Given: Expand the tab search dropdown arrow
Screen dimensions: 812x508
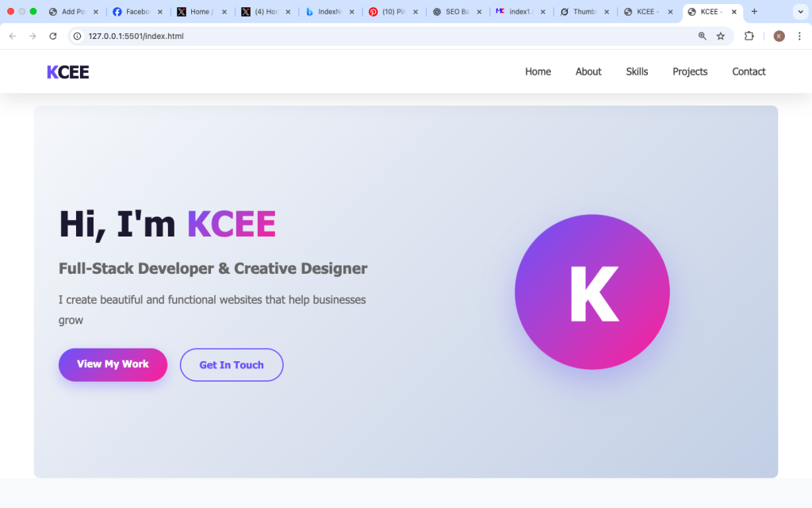Looking at the screenshot, I should pos(799,11).
